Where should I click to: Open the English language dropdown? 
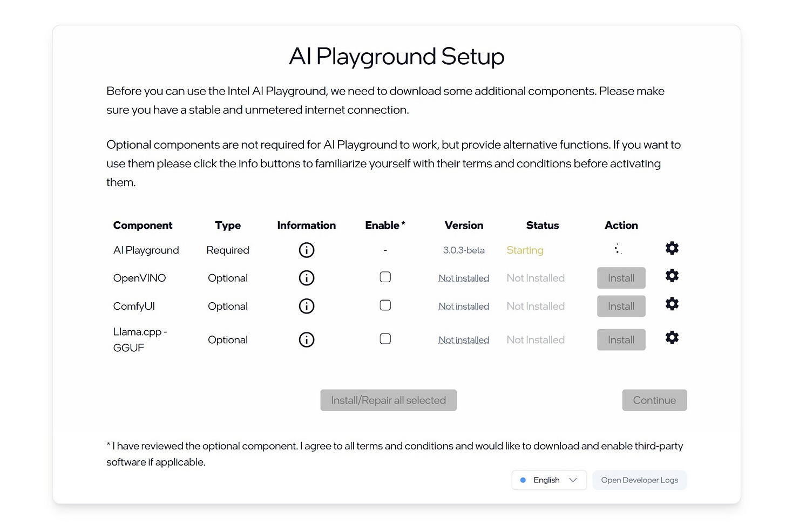pyautogui.click(x=549, y=480)
